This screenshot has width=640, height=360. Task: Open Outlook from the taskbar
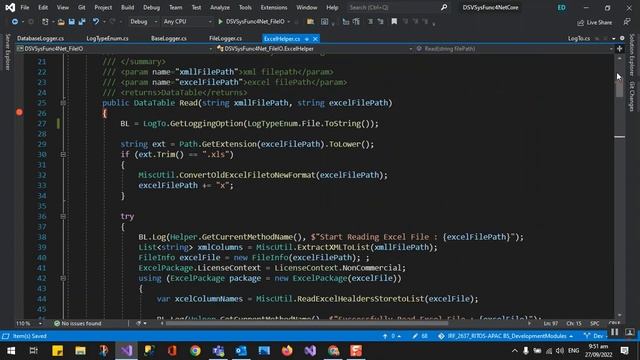pos(241,351)
